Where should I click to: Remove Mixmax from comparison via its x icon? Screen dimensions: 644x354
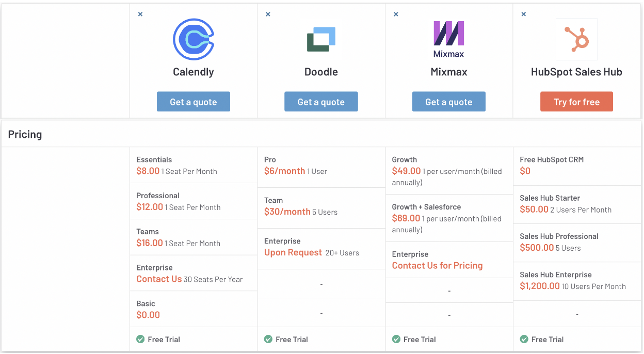(x=396, y=14)
